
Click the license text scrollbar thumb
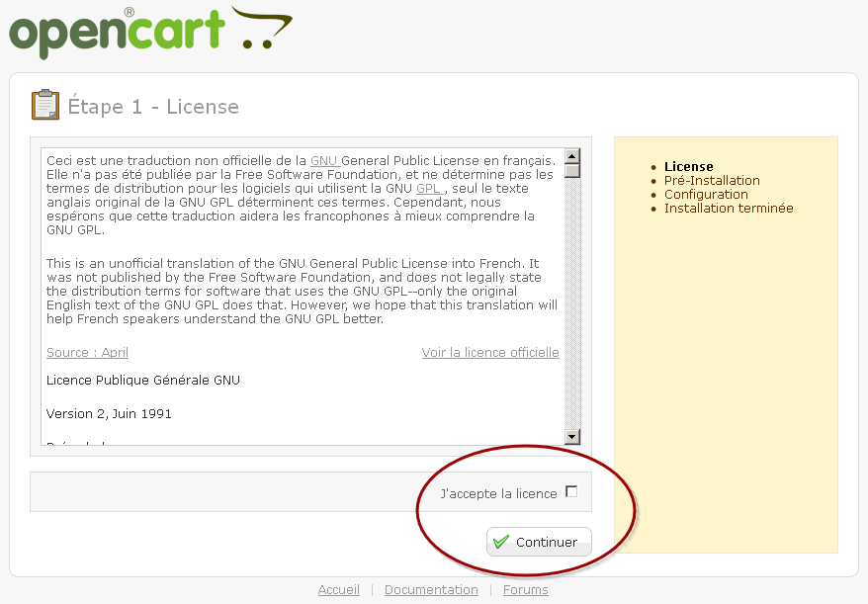[571, 171]
